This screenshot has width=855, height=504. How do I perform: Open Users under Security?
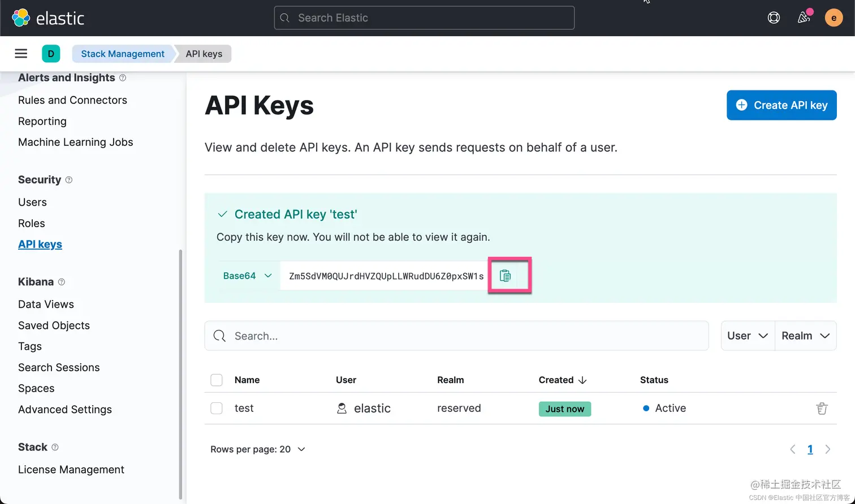click(32, 202)
